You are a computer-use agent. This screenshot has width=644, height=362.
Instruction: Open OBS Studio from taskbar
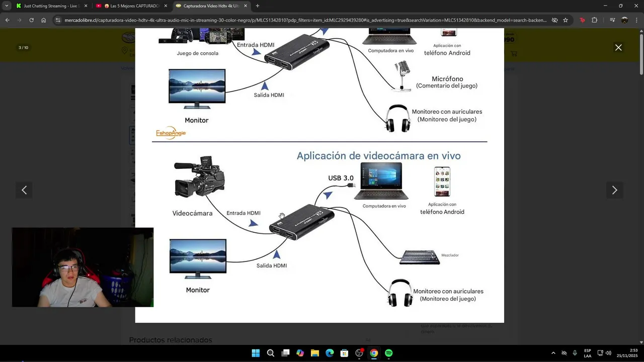point(359,353)
